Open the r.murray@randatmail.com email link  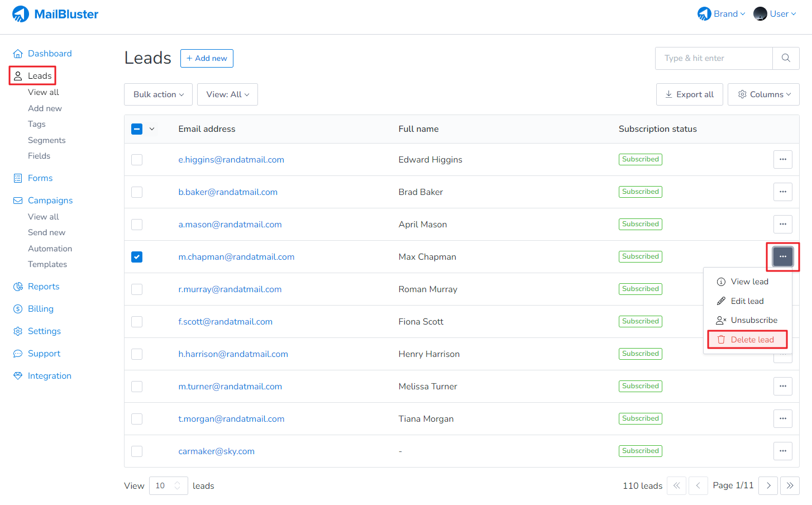(230, 289)
